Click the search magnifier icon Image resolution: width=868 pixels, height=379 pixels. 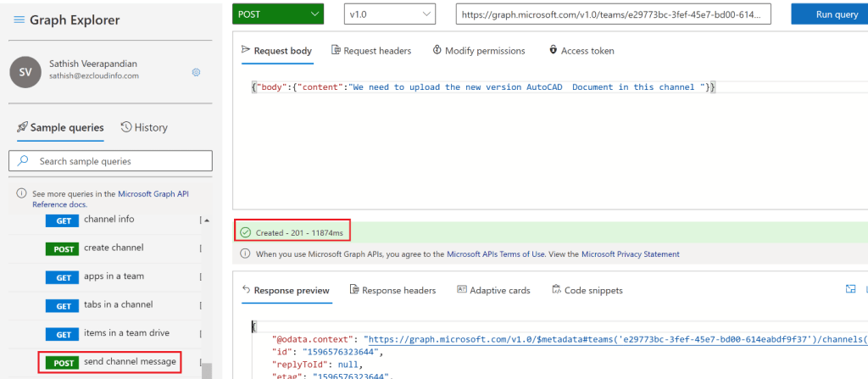[x=22, y=160]
